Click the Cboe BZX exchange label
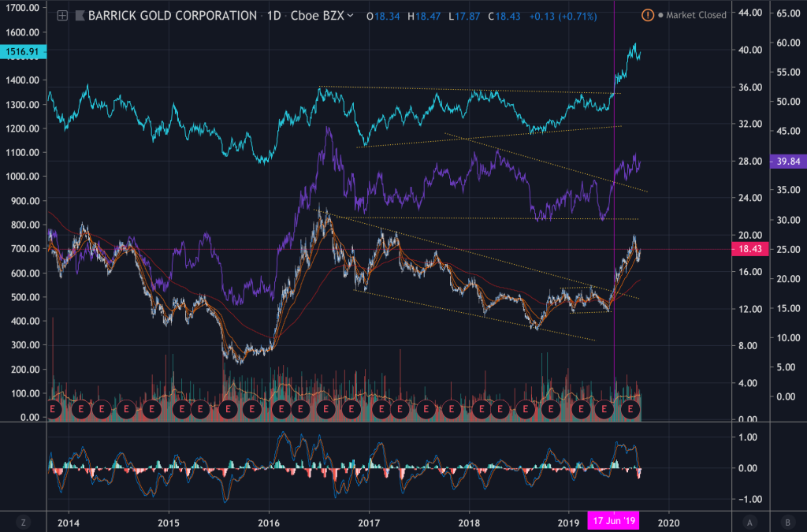807x532 pixels. tap(317, 16)
